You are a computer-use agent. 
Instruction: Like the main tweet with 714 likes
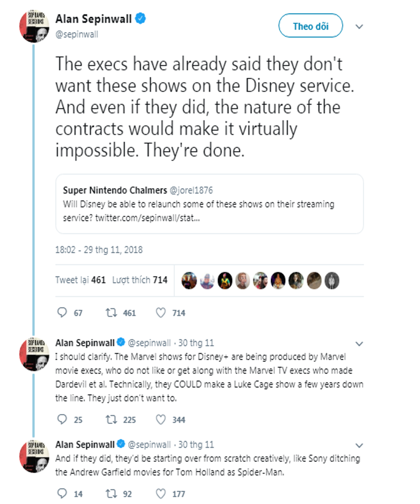coord(161,312)
